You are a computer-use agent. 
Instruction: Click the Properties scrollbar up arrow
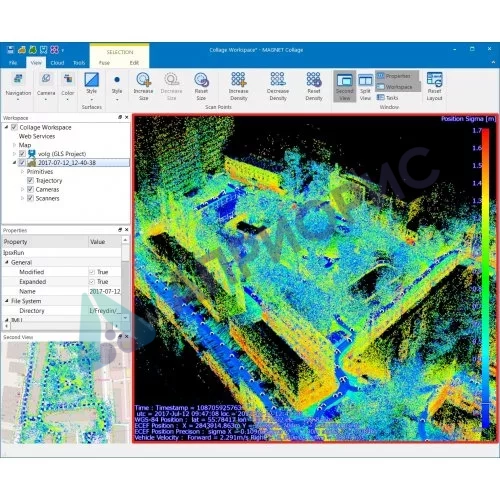click(x=125, y=240)
